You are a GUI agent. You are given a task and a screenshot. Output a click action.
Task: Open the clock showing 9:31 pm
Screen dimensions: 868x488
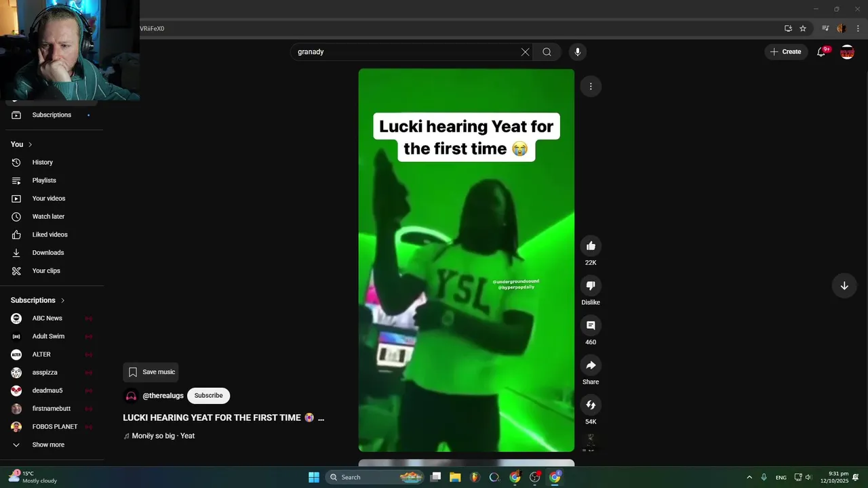[835, 477]
